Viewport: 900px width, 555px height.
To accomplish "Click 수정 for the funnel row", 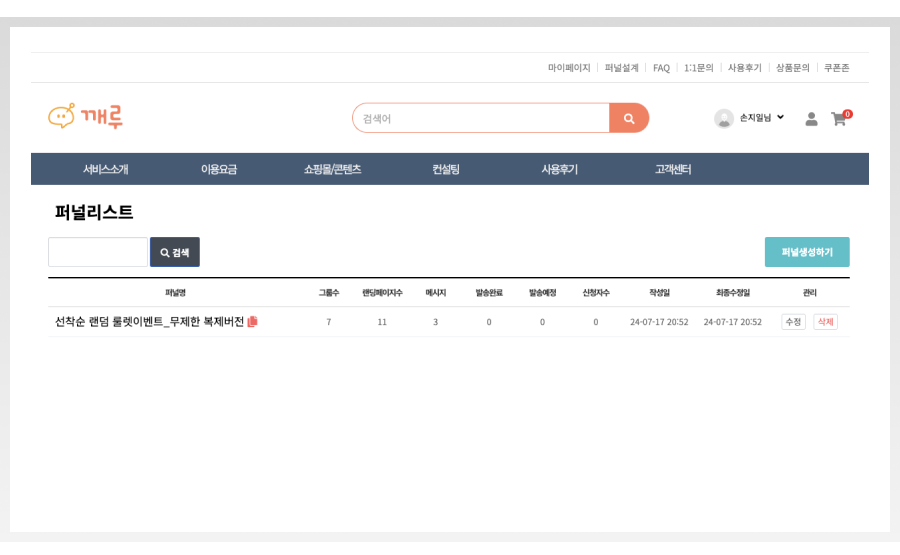I will 793,322.
